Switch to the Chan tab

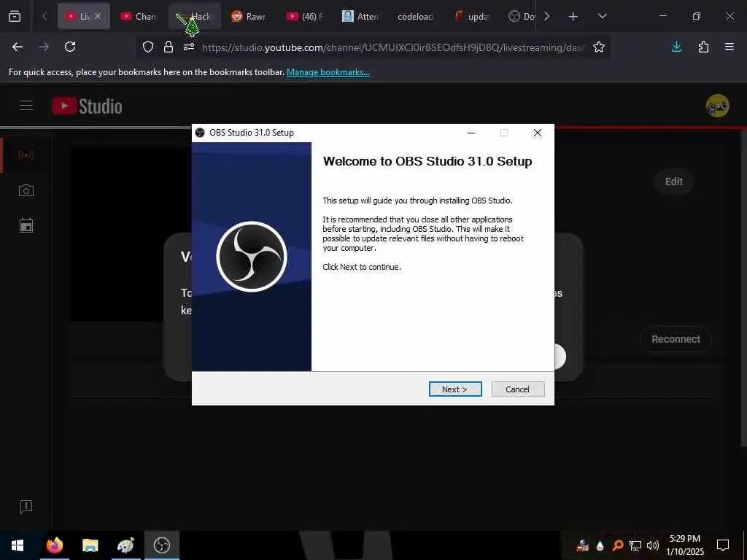(138, 16)
